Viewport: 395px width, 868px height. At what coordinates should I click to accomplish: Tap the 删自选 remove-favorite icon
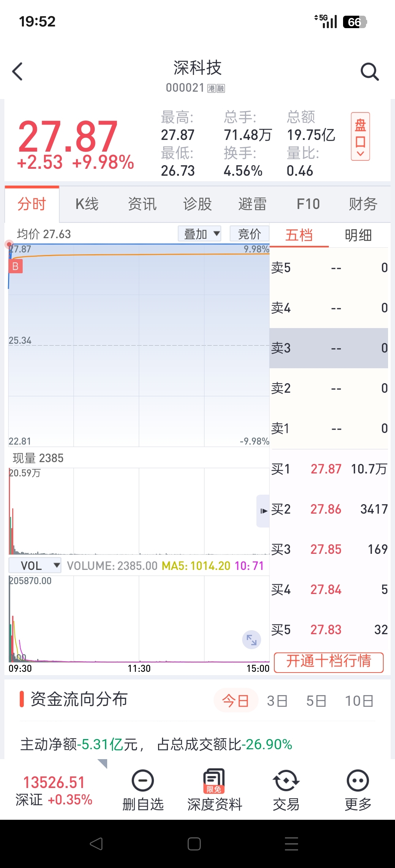pyautogui.click(x=143, y=781)
